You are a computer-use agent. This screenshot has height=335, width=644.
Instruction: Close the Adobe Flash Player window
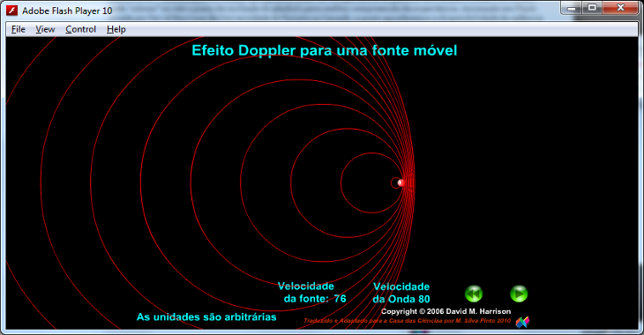(x=620, y=8)
